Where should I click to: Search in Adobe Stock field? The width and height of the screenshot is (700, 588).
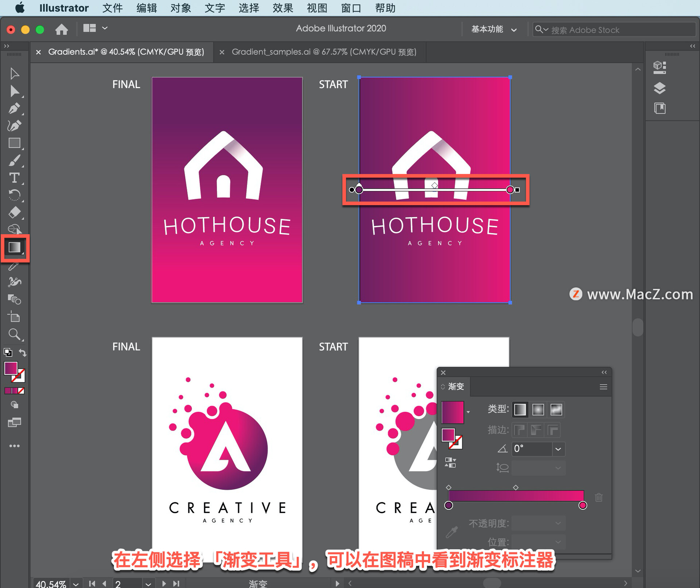[x=615, y=30]
